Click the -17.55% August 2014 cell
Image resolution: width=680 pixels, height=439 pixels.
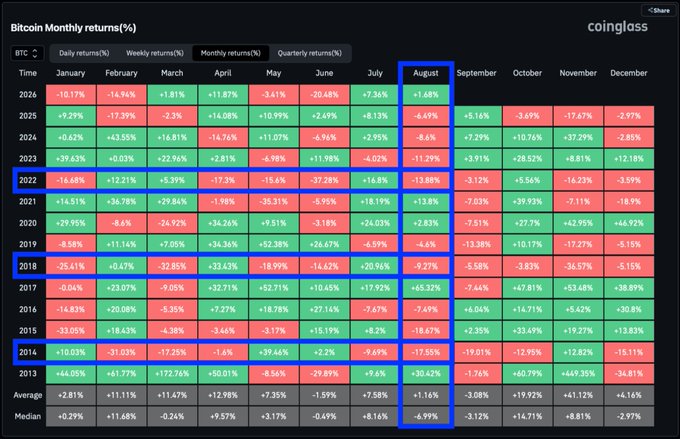(426, 352)
